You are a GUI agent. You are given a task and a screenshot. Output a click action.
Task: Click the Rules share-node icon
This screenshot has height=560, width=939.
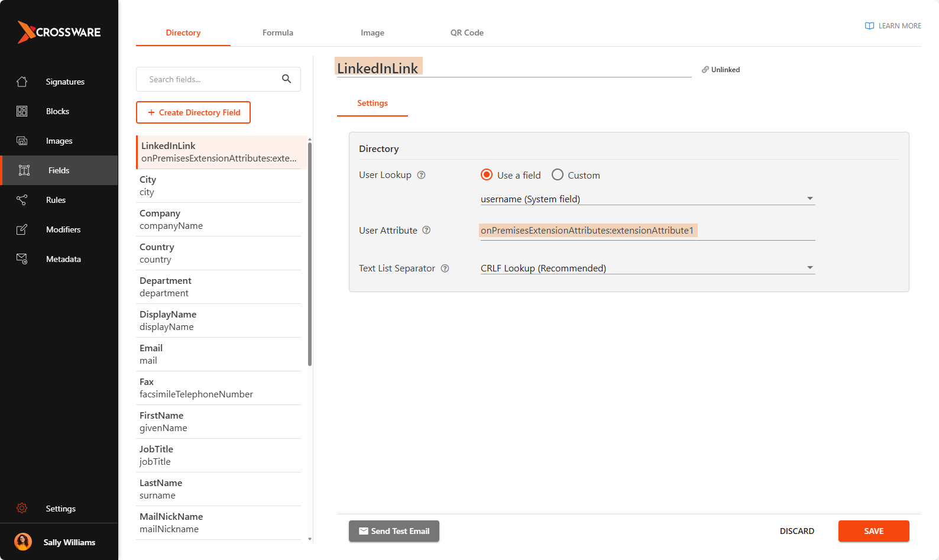pyautogui.click(x=22, y=200)
